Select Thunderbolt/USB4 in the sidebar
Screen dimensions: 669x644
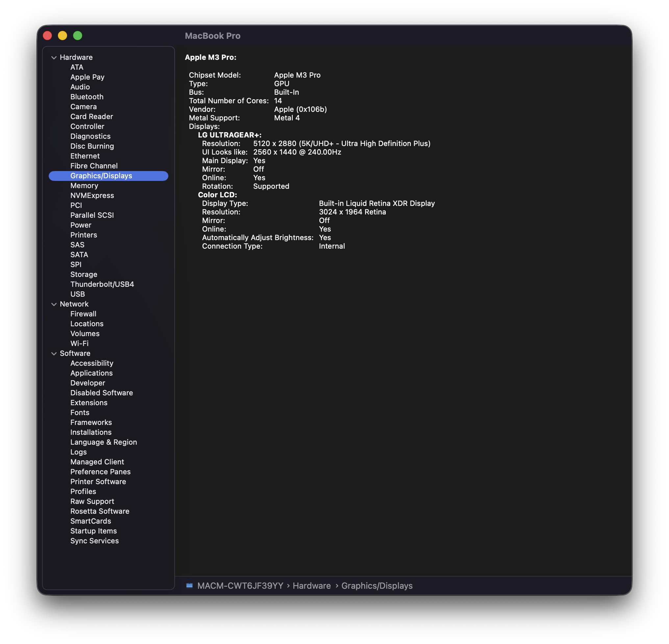[102, 284]
